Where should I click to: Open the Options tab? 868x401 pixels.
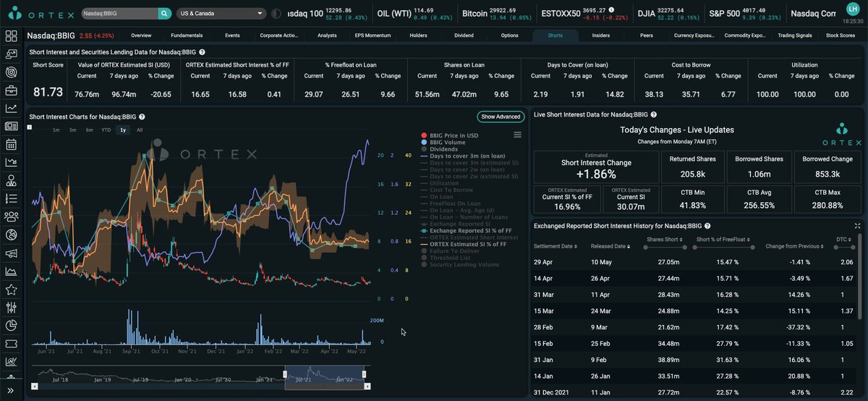click(x=509, y=35)
